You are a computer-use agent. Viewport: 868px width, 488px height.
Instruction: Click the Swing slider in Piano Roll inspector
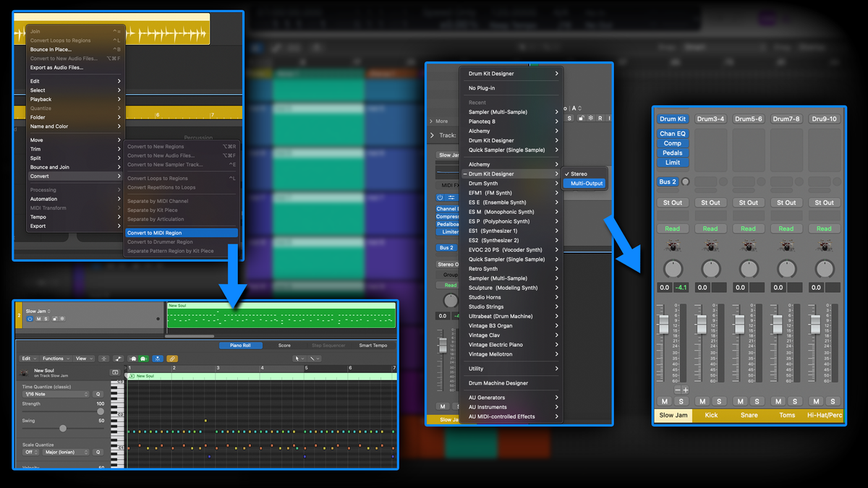tap(63, 429)
